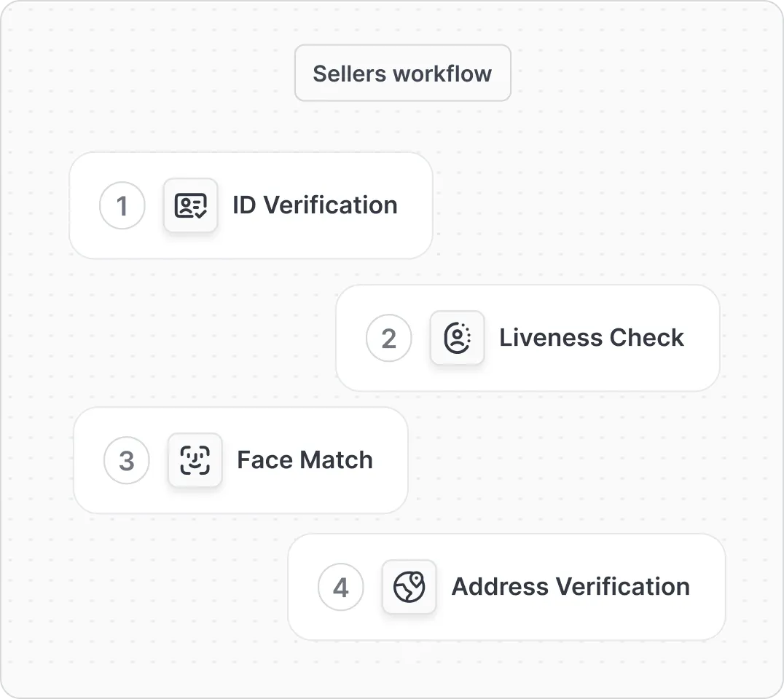The height and width of the screenshot is (699, 784).
Task: Open the Address Verification step text
Action: coord(571,586)
